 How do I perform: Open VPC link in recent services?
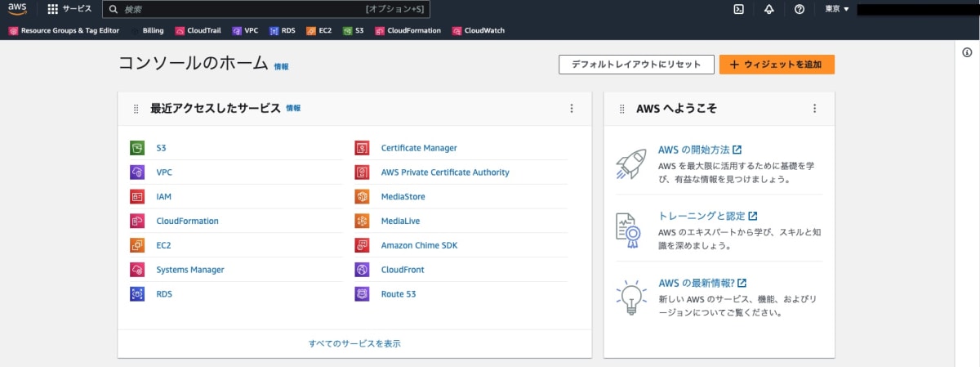(x=164, y=172)
